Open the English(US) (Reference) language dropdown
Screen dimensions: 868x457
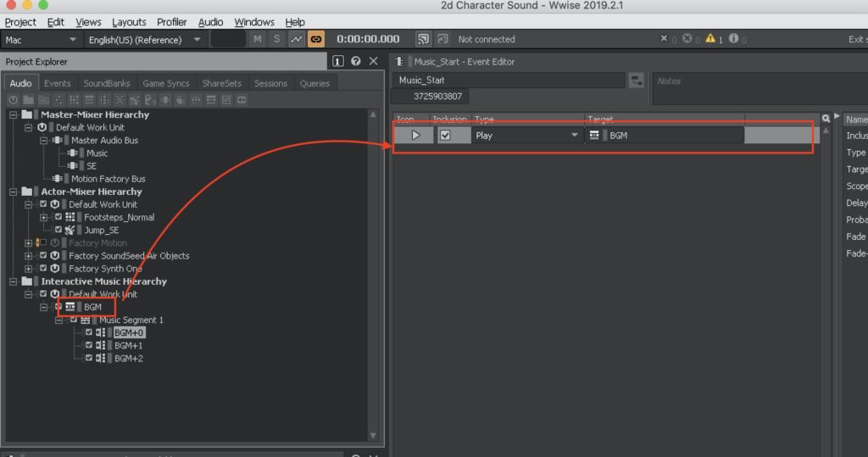click(x=144, y=40)
